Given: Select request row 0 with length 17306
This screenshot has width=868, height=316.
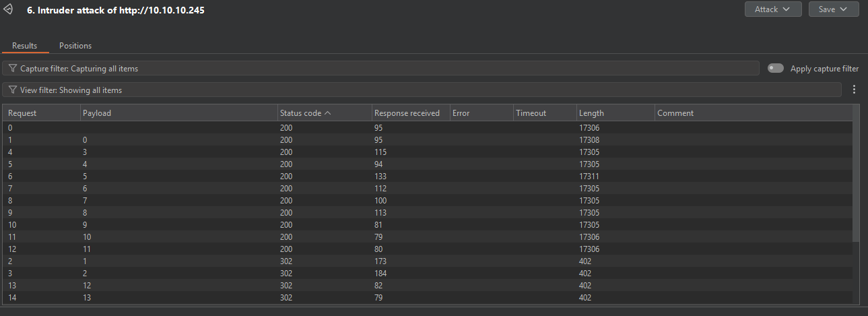Looking at the screenshot, I should 427,127.
